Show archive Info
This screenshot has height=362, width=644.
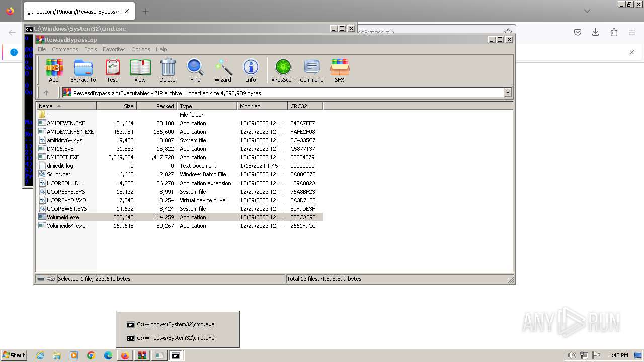point(251,70)
